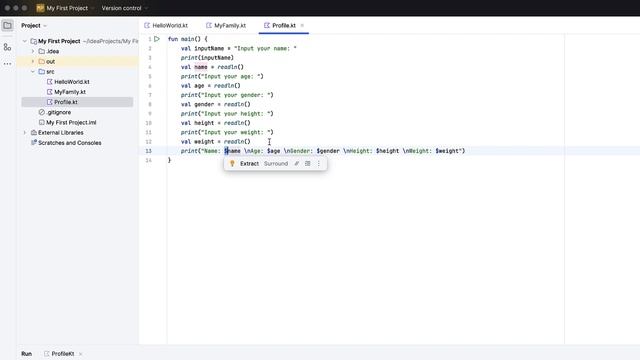Click the .idea folder icon
Image resolution: width=640 pixels, height=360 pixels.
[x=42, y=51]
